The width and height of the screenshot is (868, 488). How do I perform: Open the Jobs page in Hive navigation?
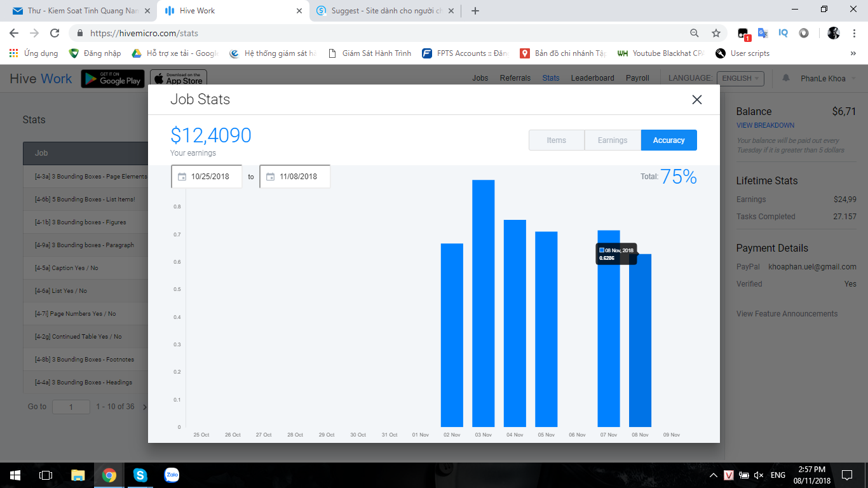pyautogui.click(x=480, y=78)
